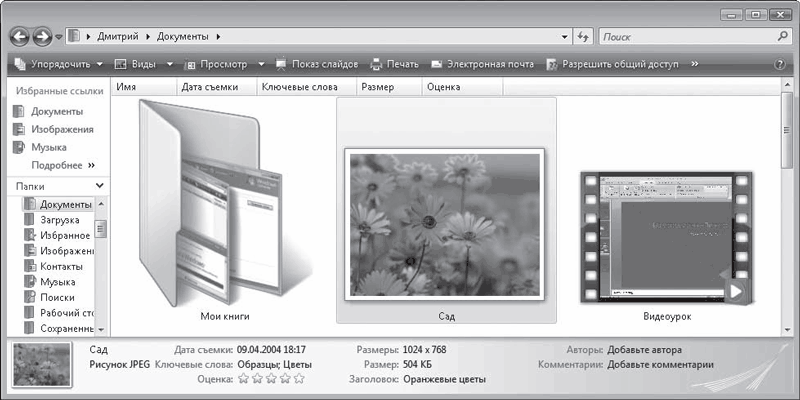Open the address bar history dropdown arrow

(564, 37)
